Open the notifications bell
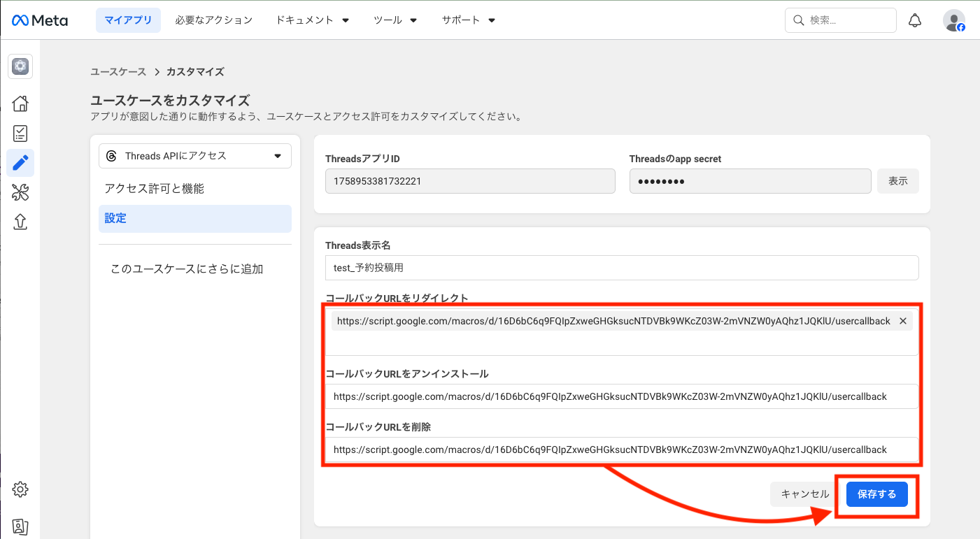Screen dimensions: 980x539 (914, 20)
